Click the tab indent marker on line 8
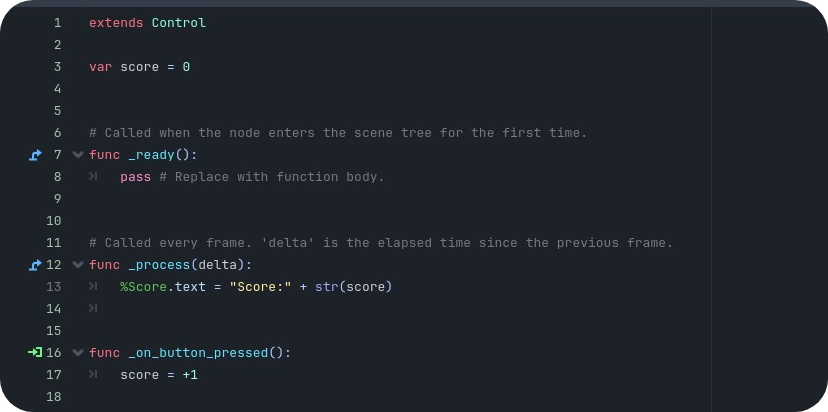828x412 pixels. (x=93, y=176)
